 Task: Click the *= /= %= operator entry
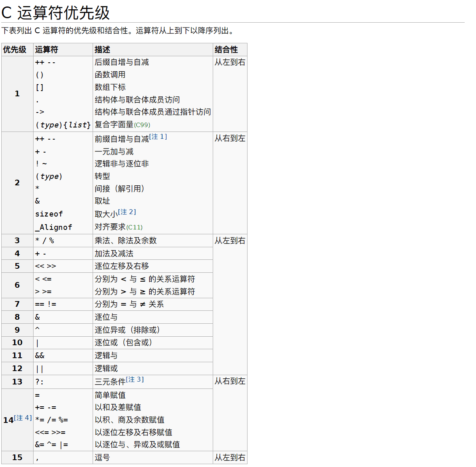click(52, 420)
